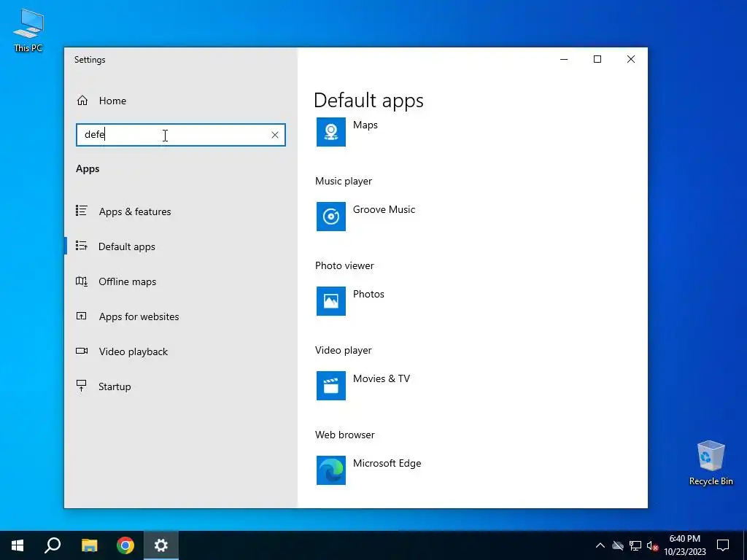Click the Photo viewer heading text
The image size is (747, 560).
coord(344,265)
